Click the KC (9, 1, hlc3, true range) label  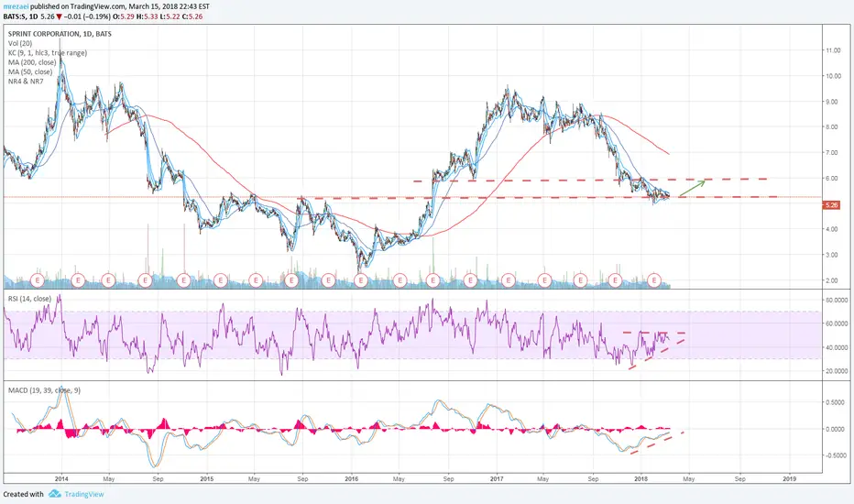tap(48, 53)
